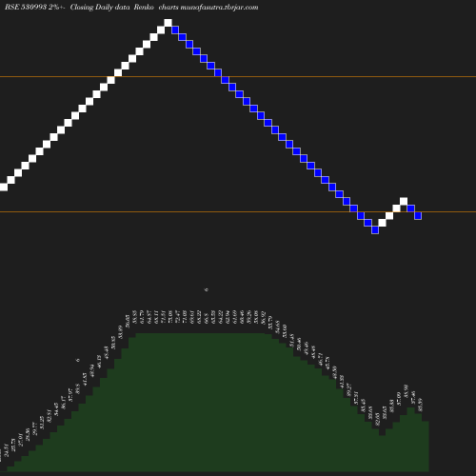Click the lowest blue Renko brick at the trough
This screenshot has width=476, height=476.
pyautogui.click(x=375, y=230)
